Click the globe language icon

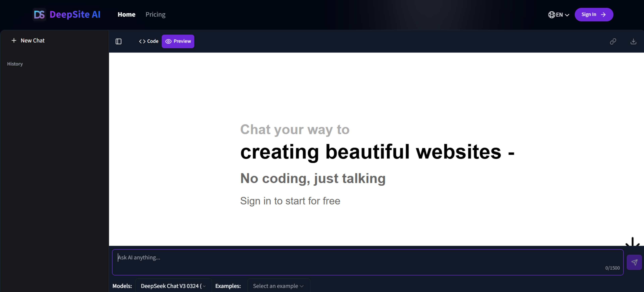click(x=551, y=15)
